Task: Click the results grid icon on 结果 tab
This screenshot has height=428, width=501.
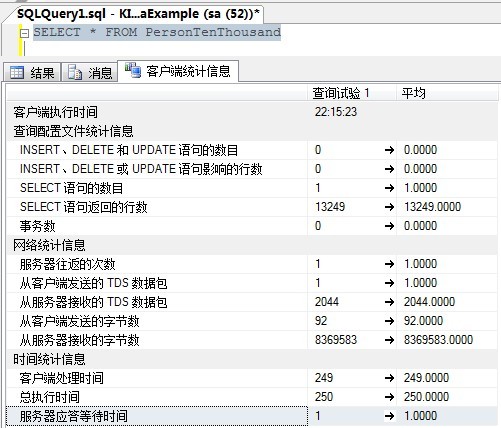Action: coord(17,72)
